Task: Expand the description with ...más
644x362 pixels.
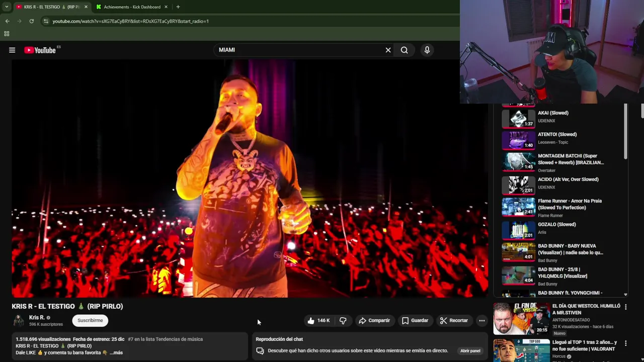Action: coord(116,352)
